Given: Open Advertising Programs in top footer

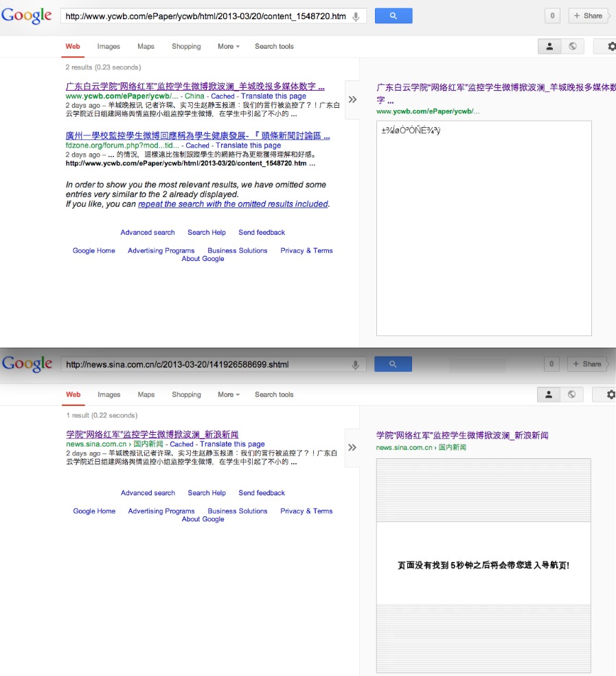Looking at the screenshot, I should 161,251.
